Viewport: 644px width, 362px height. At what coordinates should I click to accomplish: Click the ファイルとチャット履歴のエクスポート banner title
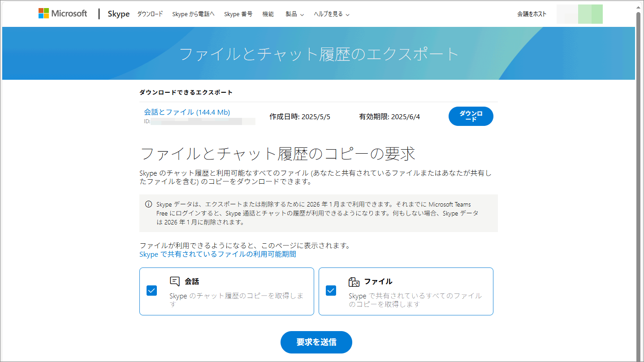(319, 54)
